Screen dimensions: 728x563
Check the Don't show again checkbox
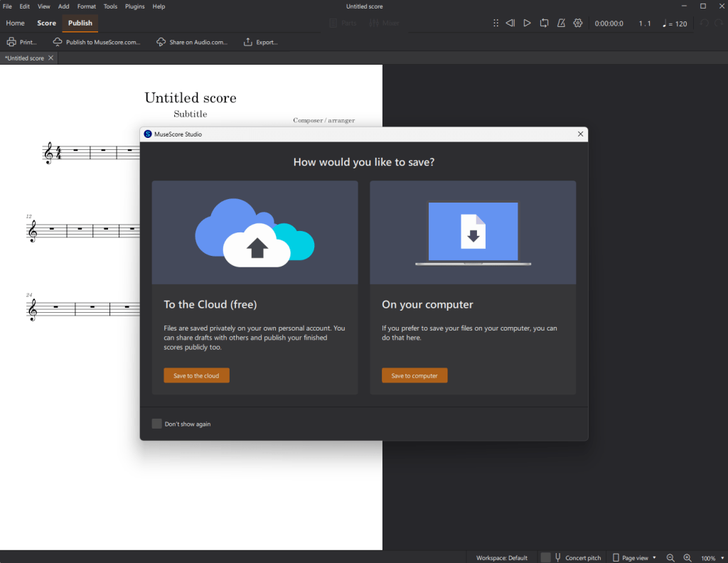pyautogui.click(x=157, y=424)
